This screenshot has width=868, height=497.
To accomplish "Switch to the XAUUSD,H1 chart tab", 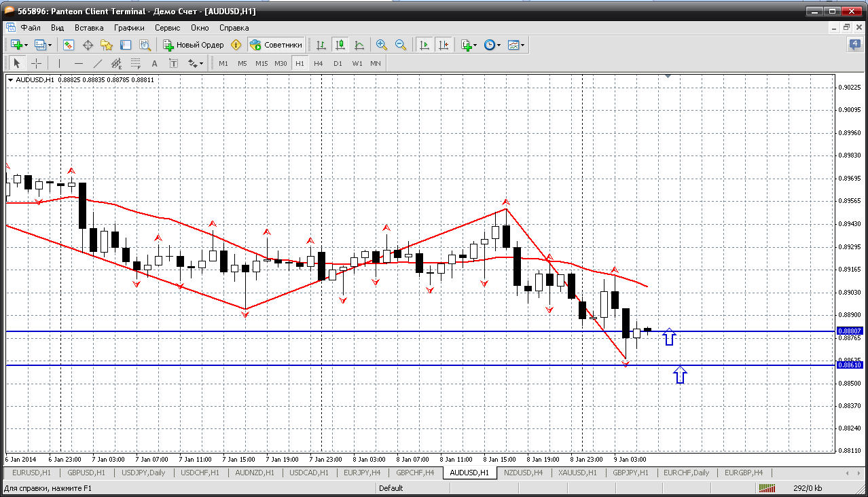I will [x=578, y=473].
